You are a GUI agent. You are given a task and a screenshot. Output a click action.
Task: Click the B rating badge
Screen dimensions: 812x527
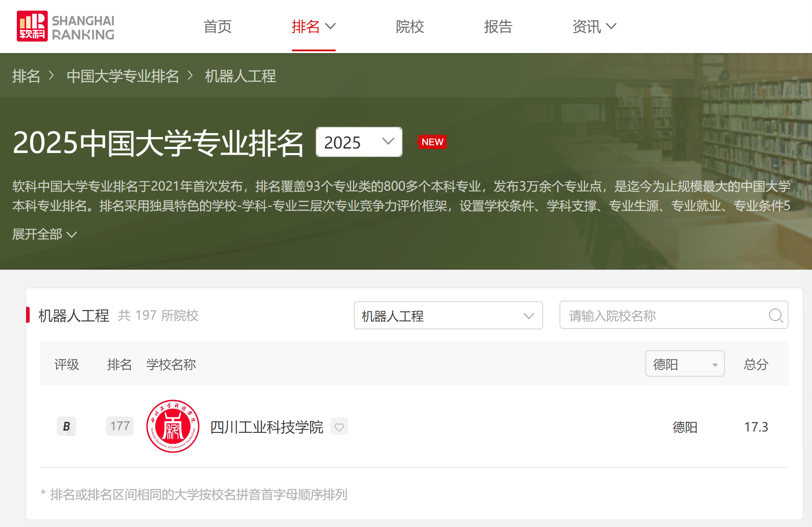click(x=67, y=427)
